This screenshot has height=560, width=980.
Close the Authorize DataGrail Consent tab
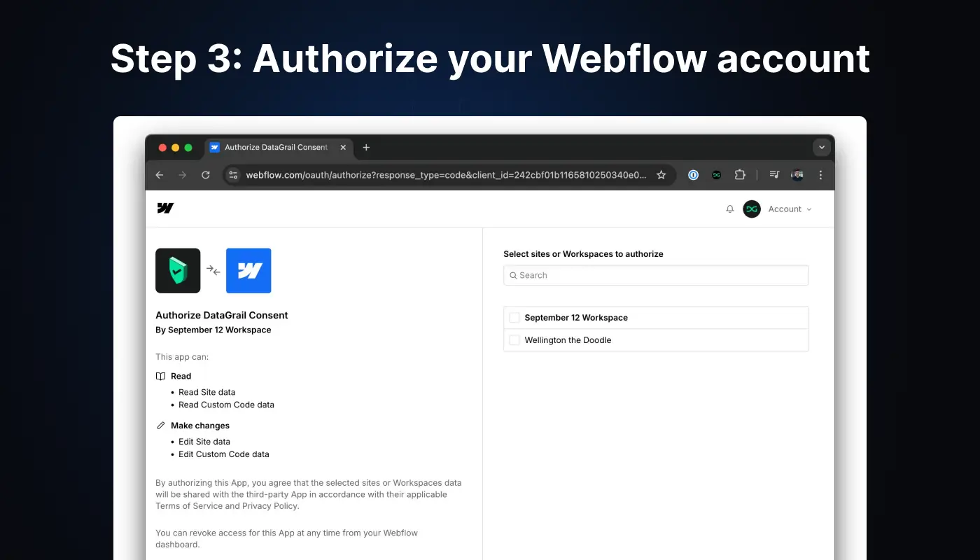point(343,147)
